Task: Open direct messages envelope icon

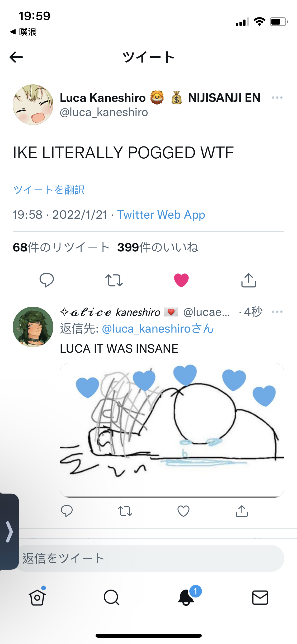Action: (x=260, y=597)
